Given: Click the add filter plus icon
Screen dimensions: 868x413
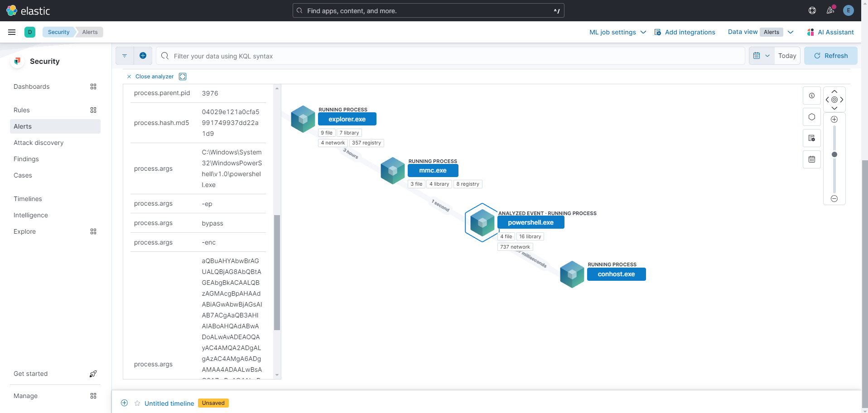Looking at the screenshot, I should tap(143, 56).
